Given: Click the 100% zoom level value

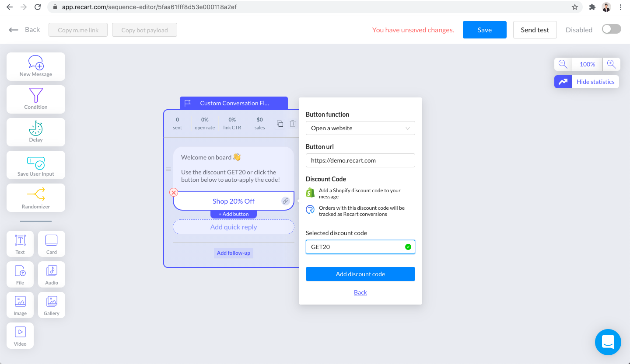Looking at the screenshot, I should point(587,64).
